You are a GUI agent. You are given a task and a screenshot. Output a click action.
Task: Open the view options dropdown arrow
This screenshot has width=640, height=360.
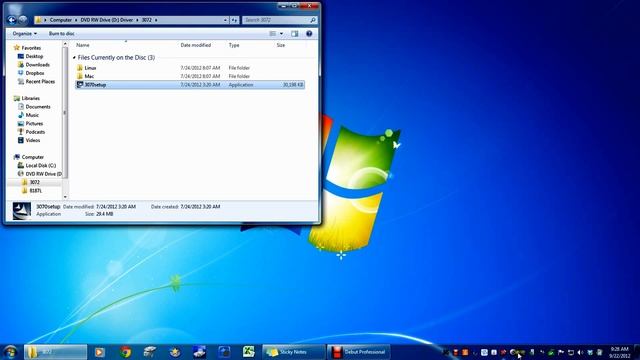coord(281,33)
